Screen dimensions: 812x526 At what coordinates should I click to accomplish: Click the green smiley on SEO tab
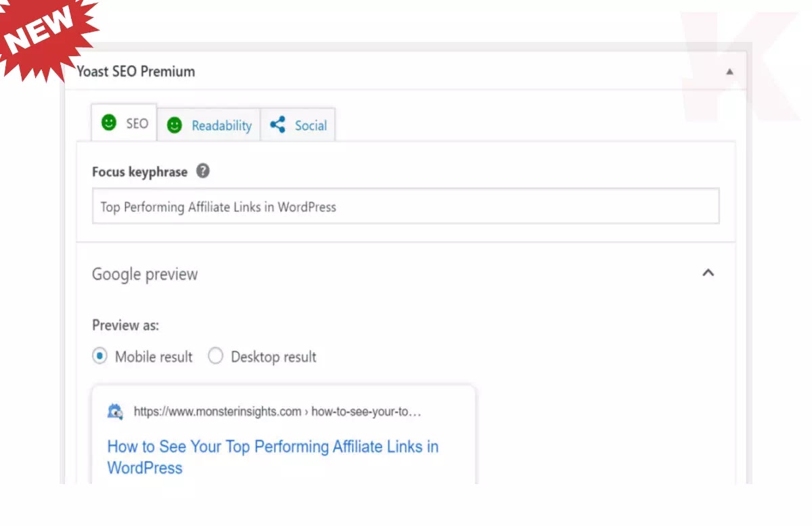coord(108,123)
